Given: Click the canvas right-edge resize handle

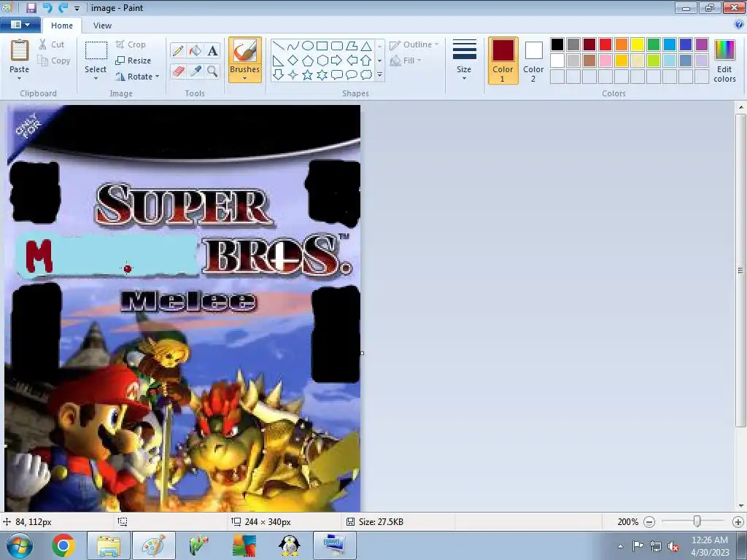Looking at the screenshot, I should 362,354.
